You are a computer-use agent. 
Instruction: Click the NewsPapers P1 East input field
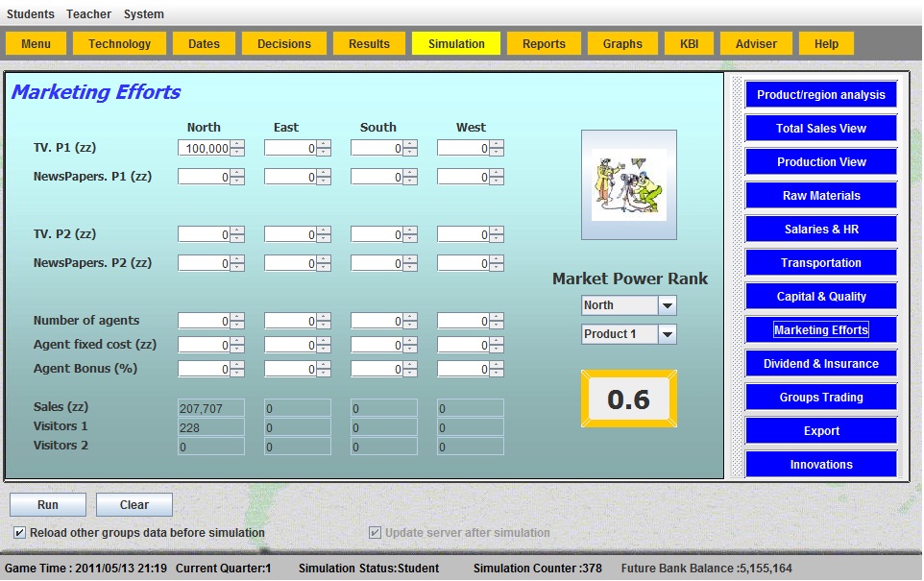[x=290, y=177]
